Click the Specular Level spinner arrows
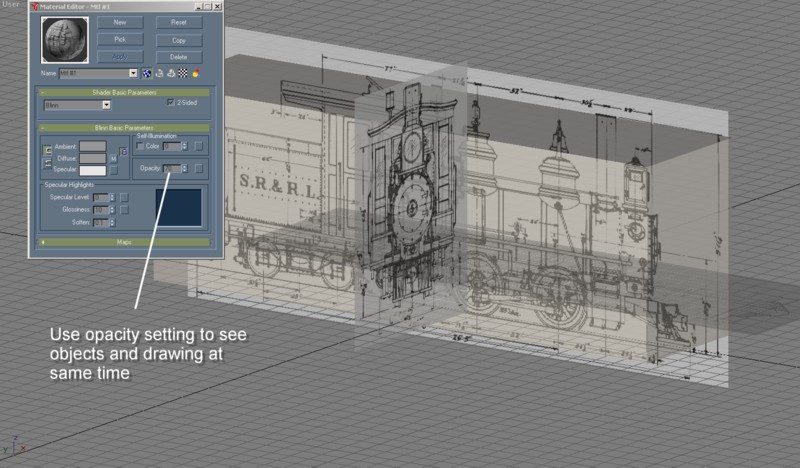Viewport: 800px width, 468px height. (x=112, y=197)
